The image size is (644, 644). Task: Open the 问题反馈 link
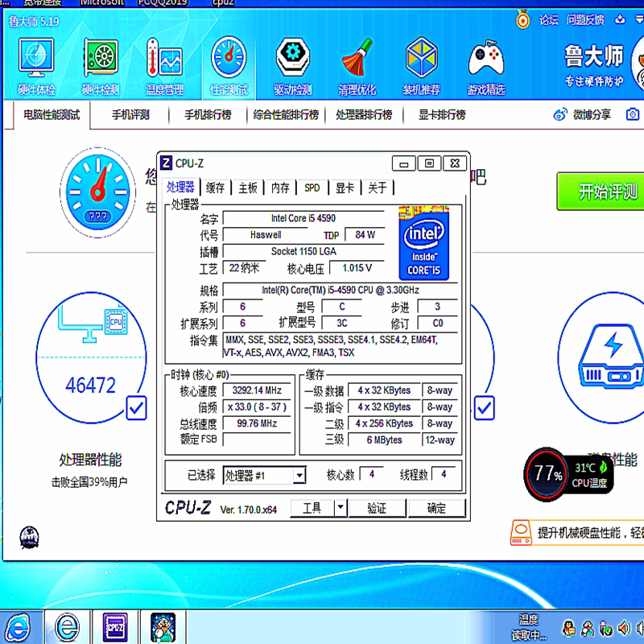point(585,19)
